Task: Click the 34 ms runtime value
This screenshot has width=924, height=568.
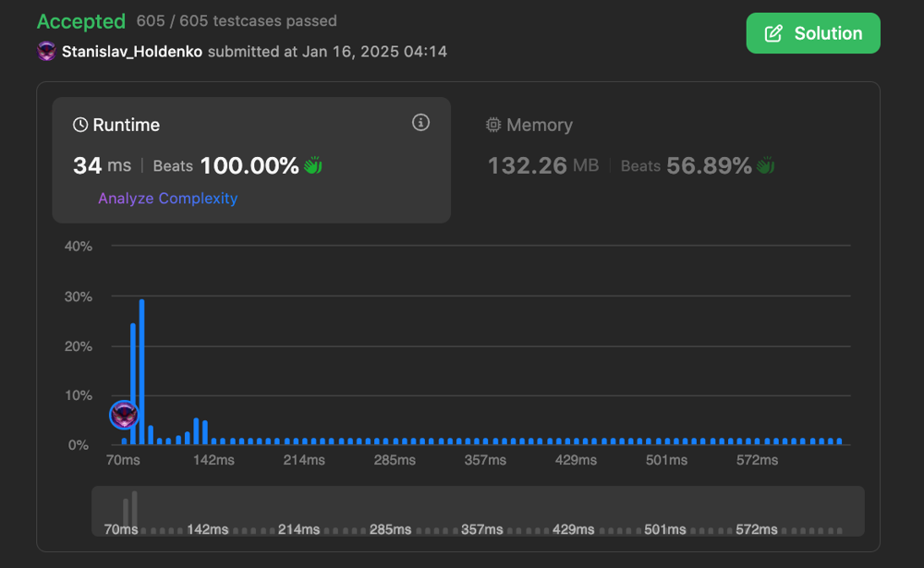Action: point(102,165)
